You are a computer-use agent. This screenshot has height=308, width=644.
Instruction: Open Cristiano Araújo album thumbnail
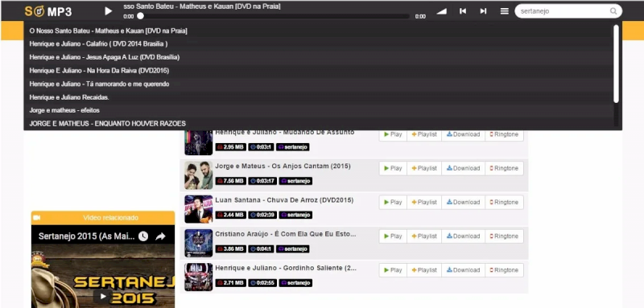[198, 243]
